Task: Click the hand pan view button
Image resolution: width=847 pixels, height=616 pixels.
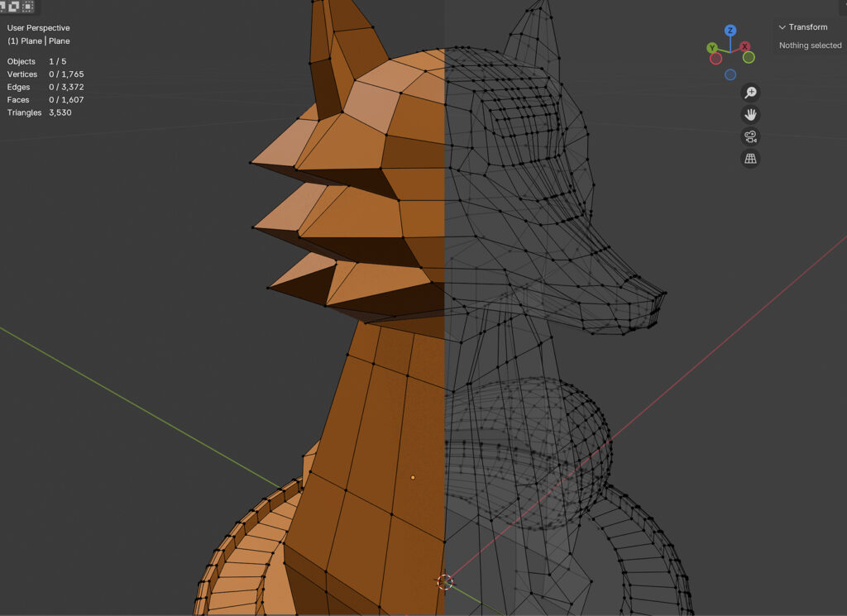Action: pyautogui.click(x=750, y=115)
